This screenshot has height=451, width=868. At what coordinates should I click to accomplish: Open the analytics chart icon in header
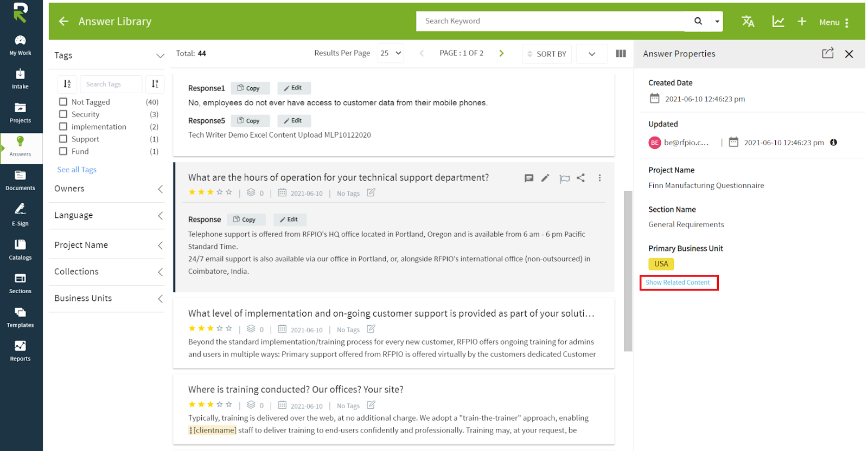tap(778, 22)
